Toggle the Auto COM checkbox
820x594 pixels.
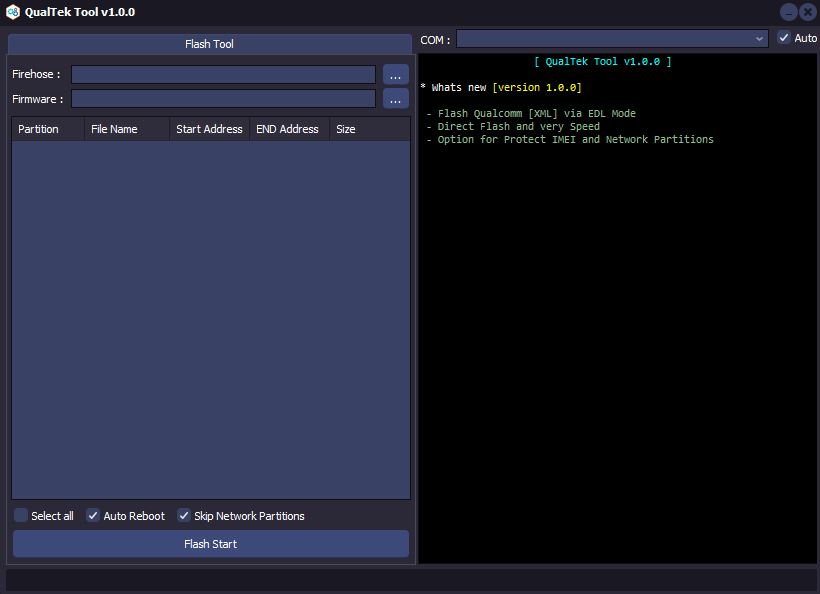tap(783, 38)
